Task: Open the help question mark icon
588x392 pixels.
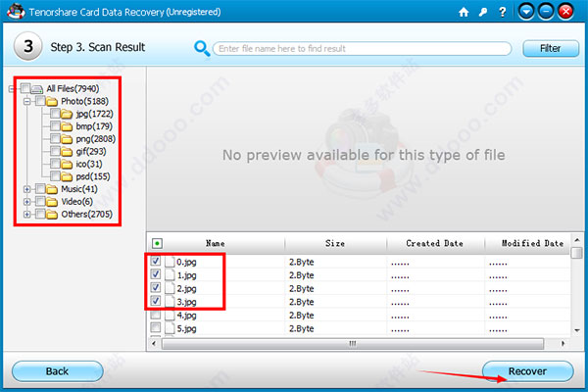Action: pos(503,13)
